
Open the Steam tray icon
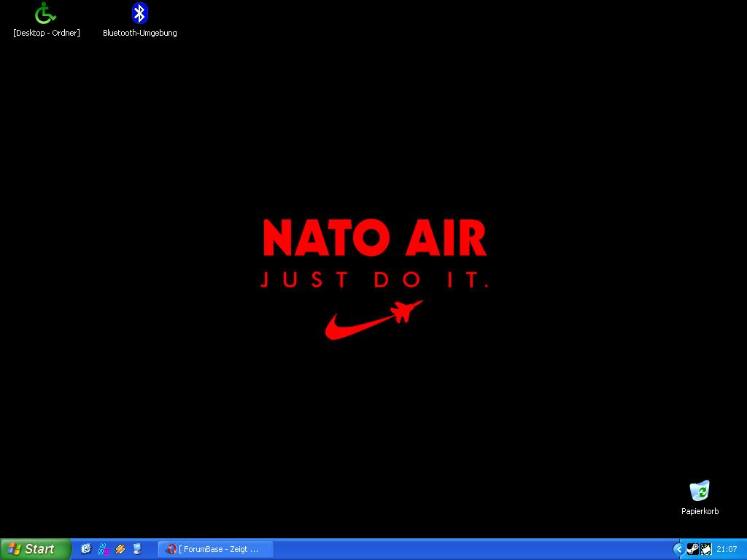pos(693,549)
